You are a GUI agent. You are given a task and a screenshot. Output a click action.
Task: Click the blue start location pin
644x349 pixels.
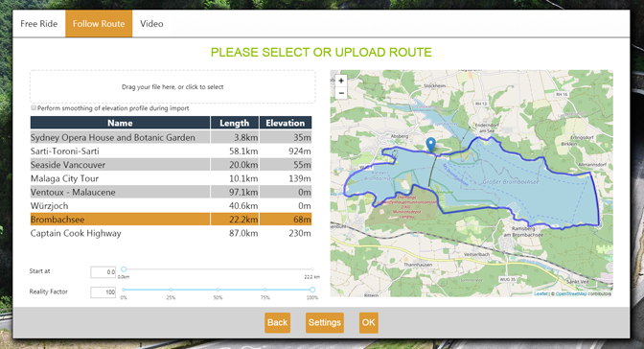[430, 145]
